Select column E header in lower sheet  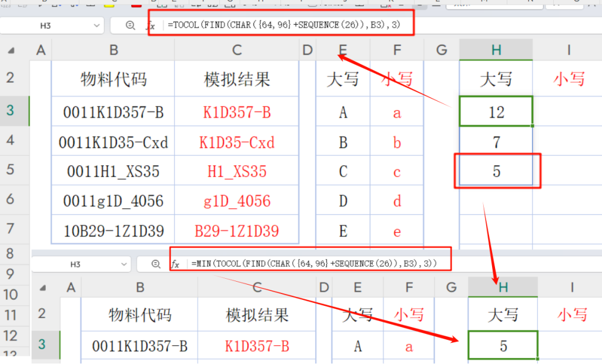357,287
